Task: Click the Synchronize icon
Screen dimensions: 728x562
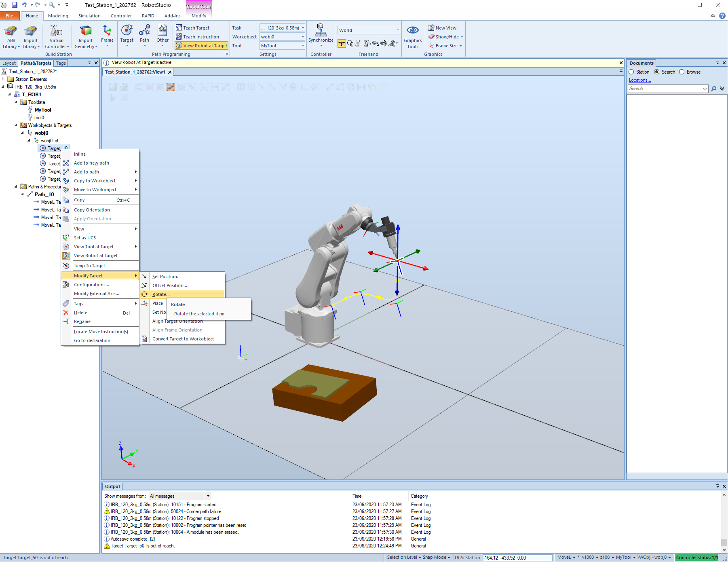Action: tap(321, 31)
